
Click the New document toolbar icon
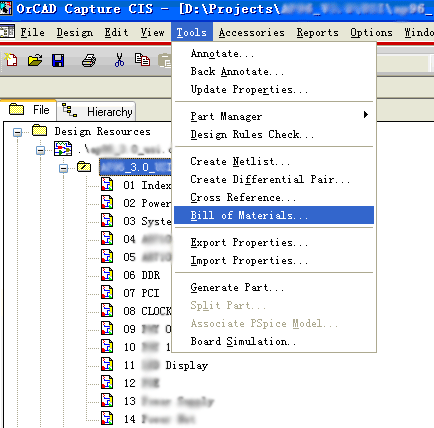coord(11,60)
